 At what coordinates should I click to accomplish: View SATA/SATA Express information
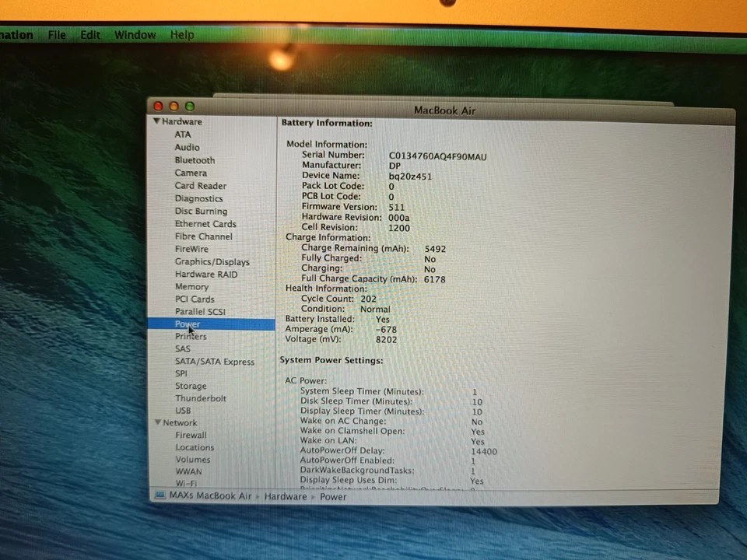214,361
